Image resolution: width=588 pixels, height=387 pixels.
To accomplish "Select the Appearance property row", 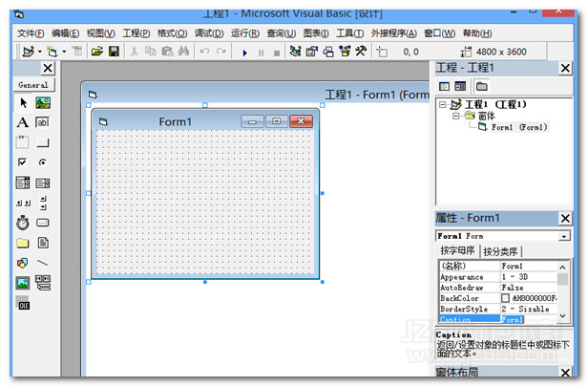I will point(498,277).
